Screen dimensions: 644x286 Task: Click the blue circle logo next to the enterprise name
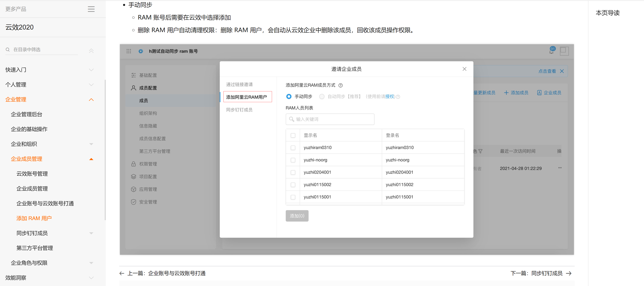tap(141, 51)
